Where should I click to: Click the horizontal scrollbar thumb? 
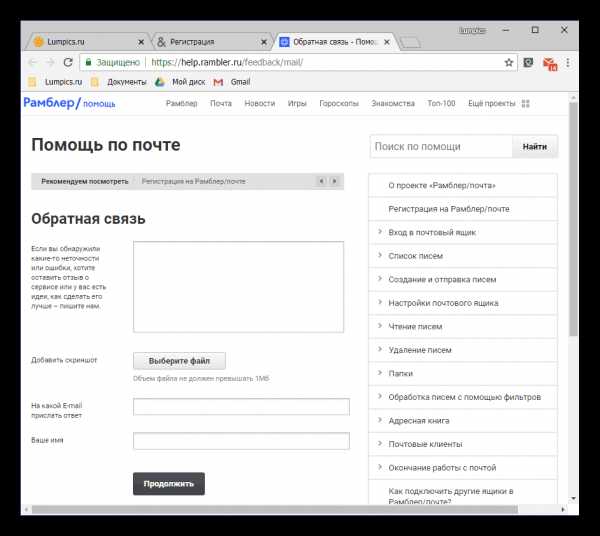(274, 510)
